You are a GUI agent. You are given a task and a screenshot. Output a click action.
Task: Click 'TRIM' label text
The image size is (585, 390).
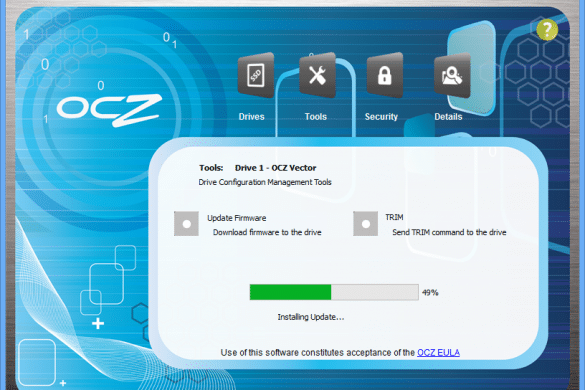(x=394, y=217)
